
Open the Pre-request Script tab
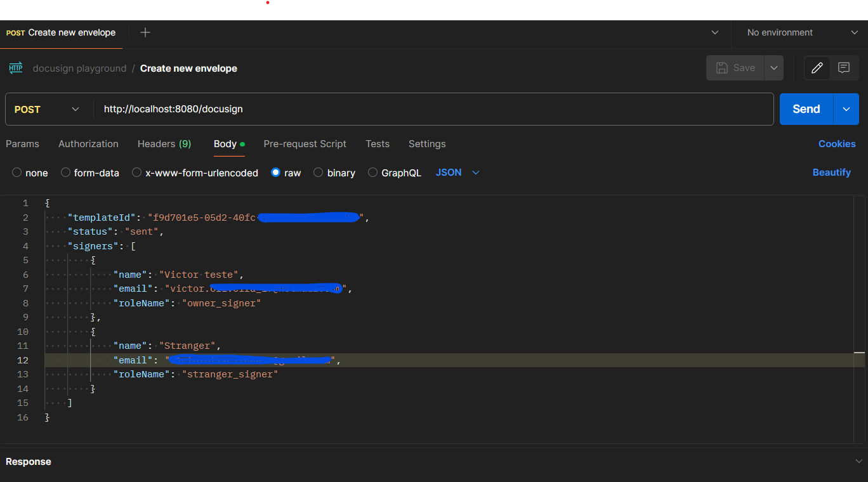(x=305, y=144)
